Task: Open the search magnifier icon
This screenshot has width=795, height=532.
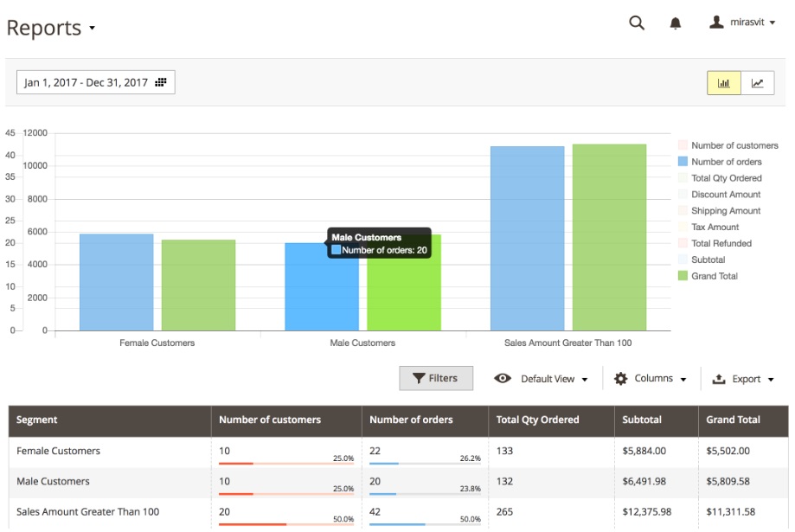Action: coord(637,23)
